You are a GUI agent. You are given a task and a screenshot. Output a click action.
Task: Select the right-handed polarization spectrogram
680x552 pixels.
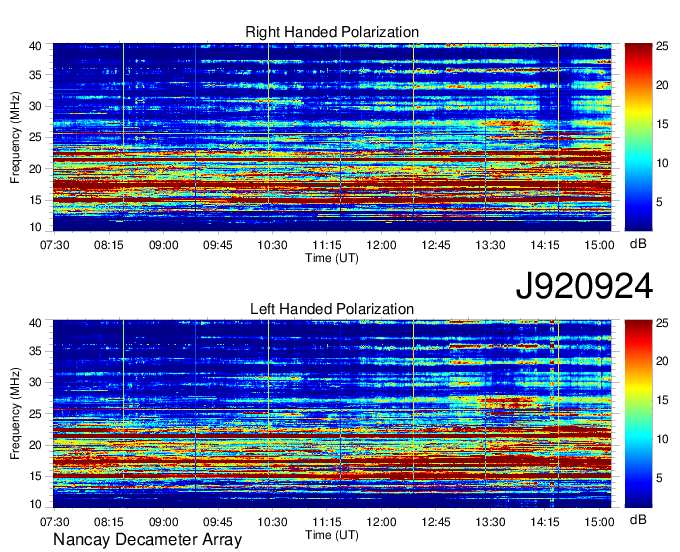[x=332, y=137]
